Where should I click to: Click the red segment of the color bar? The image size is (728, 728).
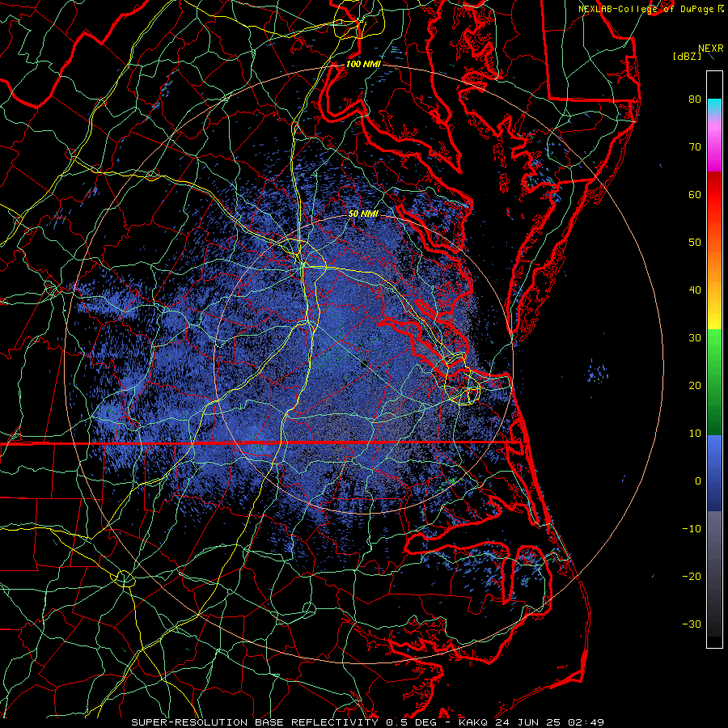click(x=714, y=195)
